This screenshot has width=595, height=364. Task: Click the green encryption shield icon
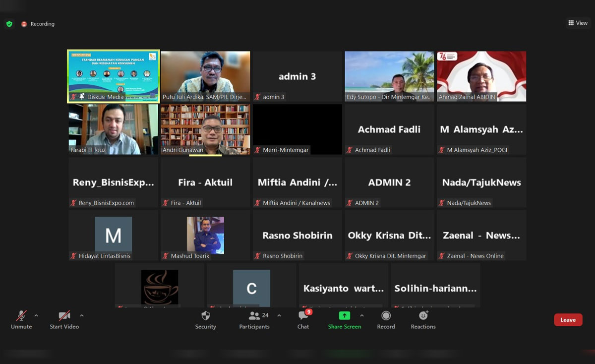click(x=9, y=24)
